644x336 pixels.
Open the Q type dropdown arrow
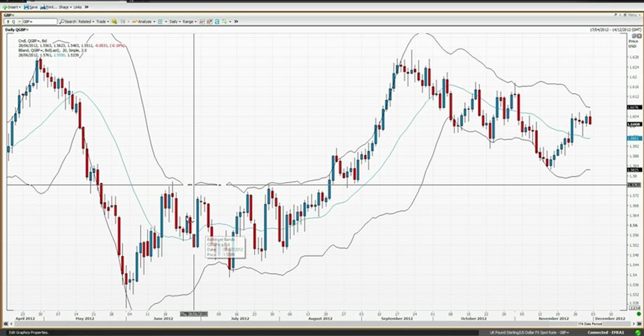(x=19, y=21)
